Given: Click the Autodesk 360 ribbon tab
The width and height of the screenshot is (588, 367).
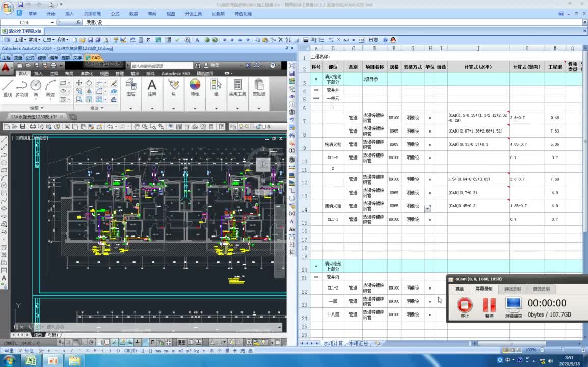Looking at the screenshot, I should 175,74.
